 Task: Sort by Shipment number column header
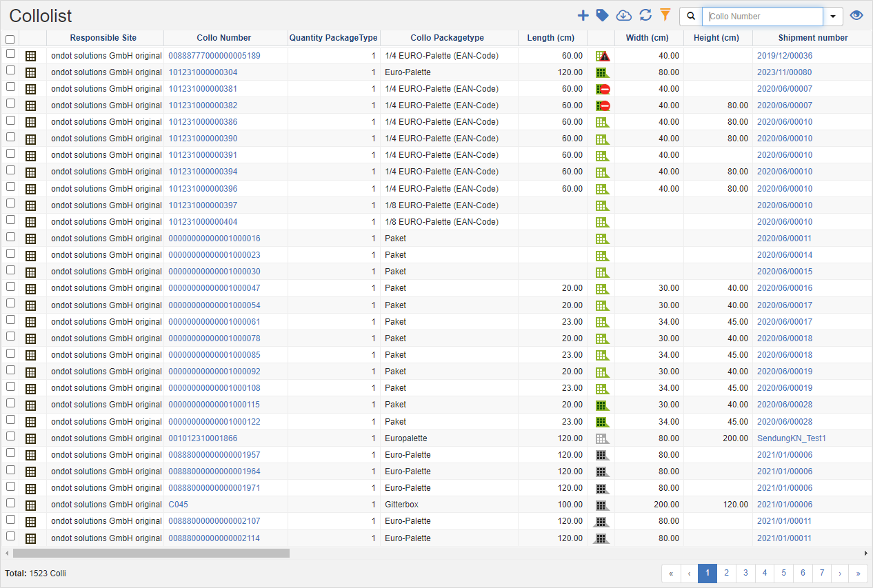tap(812, 38)
